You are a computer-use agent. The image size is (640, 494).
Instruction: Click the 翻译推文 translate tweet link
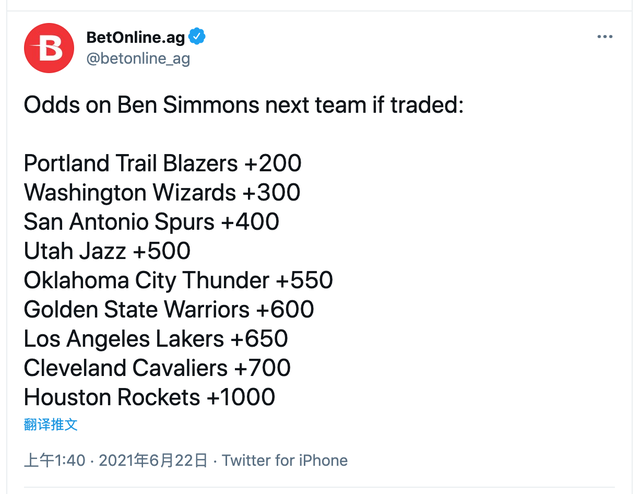pos(51,424)
